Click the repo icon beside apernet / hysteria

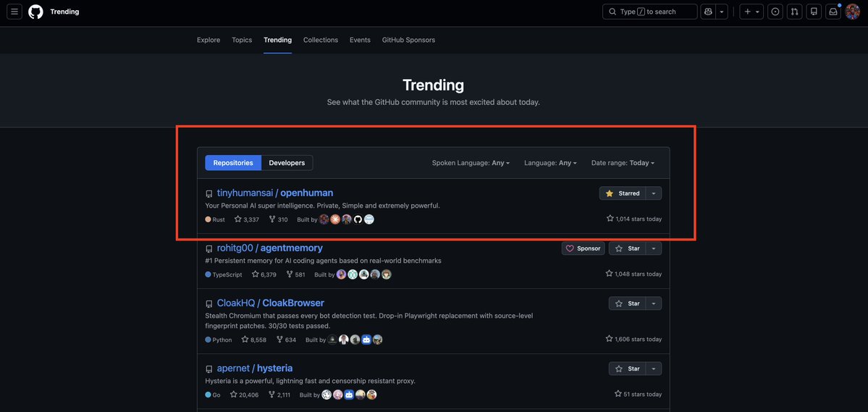click(208, 369)
